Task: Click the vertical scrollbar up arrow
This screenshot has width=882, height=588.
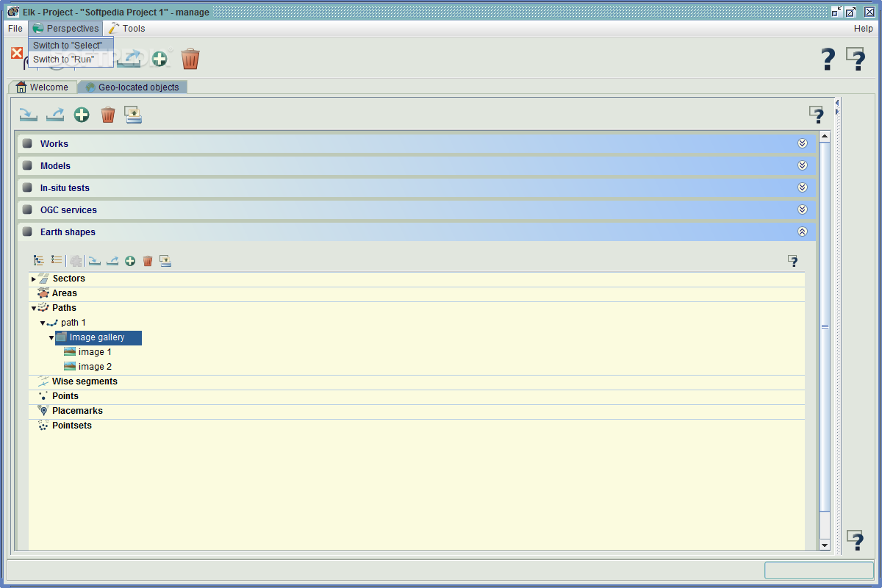Action: pyautogui.click(x=825, y=136)
